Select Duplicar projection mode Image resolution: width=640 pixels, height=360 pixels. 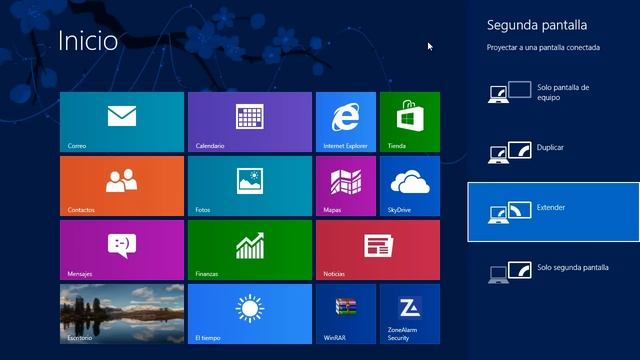pyautogui.click(x=553, y=152)
